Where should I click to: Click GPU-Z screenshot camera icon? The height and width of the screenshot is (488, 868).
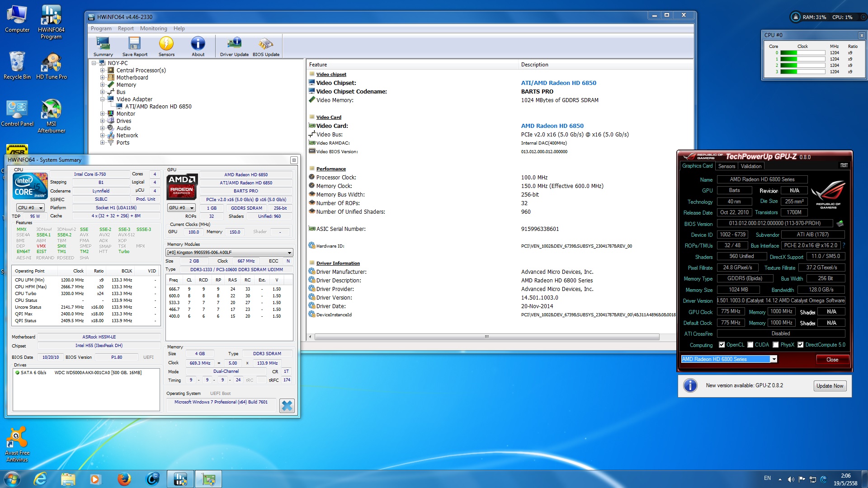coord(844,165)
